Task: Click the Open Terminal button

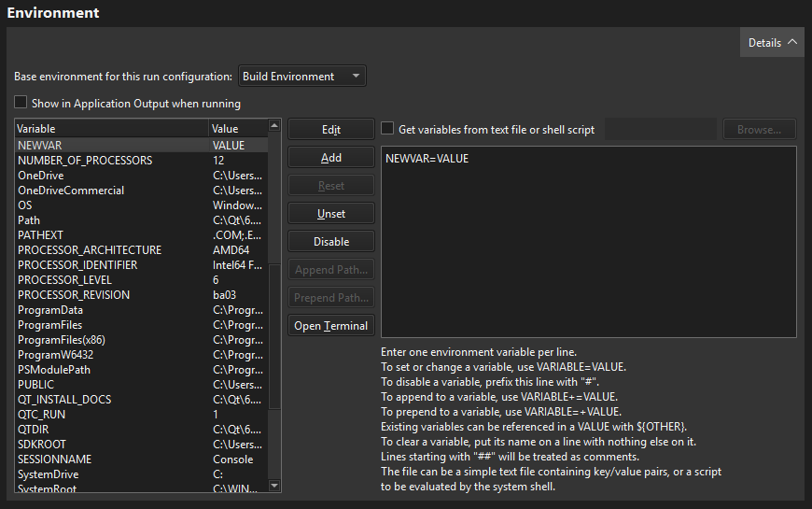Action: click(x=331, y=326)
